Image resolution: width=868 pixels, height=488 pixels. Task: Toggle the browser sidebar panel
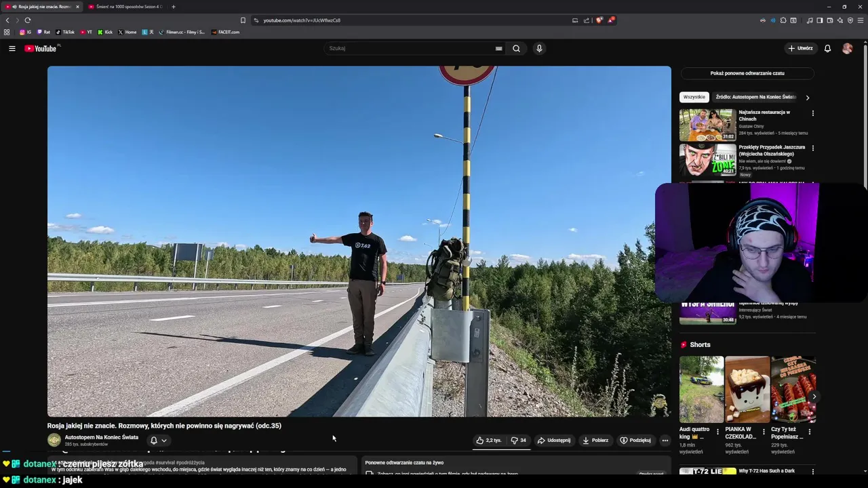(x=819, y=20)
